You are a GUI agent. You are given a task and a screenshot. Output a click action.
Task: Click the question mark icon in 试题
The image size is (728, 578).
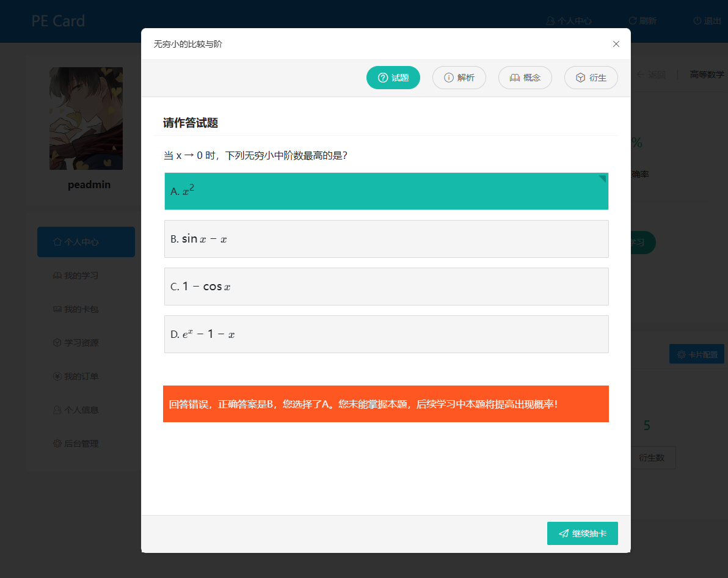[x=383, y=78]
